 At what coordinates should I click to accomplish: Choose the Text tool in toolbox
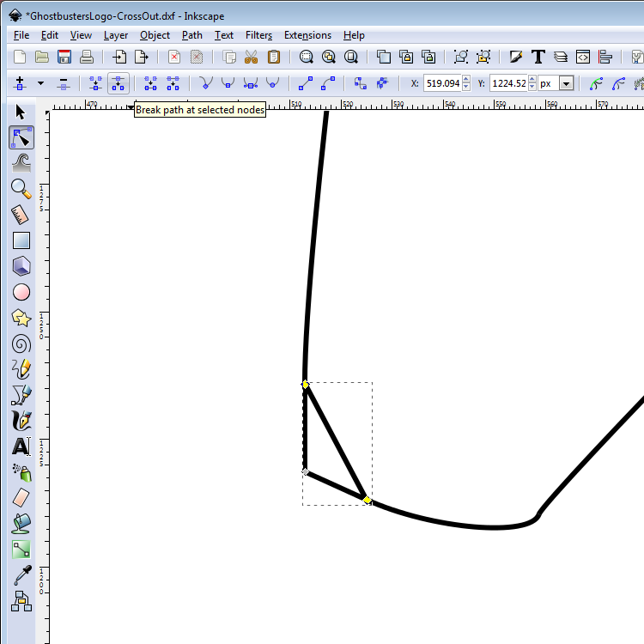click(x=21, y=447)
